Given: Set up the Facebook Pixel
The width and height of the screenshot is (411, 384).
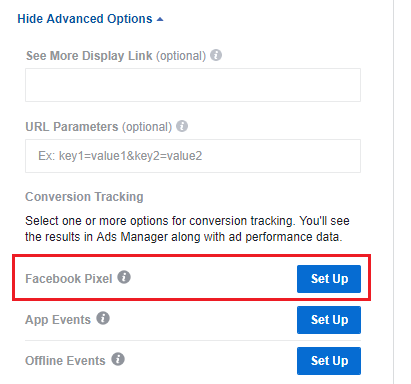Looking at the screenshot, I should (329, 279).
